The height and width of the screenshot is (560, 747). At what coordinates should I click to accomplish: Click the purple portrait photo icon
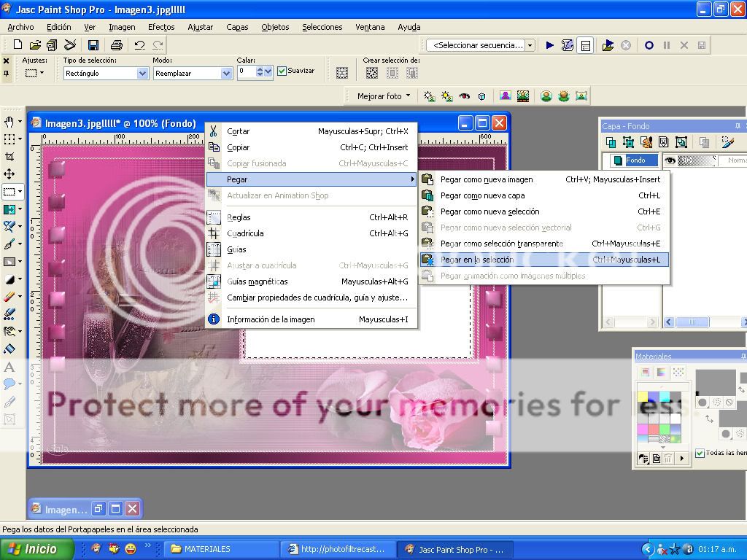[x=506, y=96]
